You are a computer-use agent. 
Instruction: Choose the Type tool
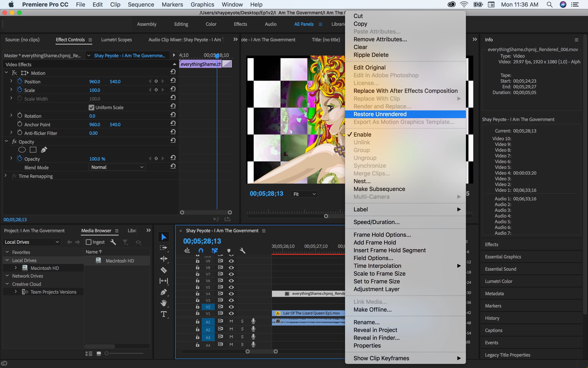pyautogui.click(x=164, y=314)
